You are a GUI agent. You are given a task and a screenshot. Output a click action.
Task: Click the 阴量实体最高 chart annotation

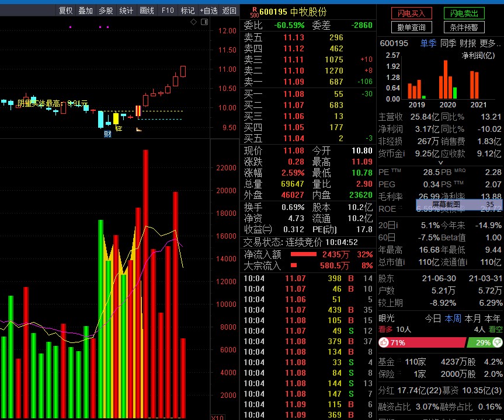pos(53,103)
